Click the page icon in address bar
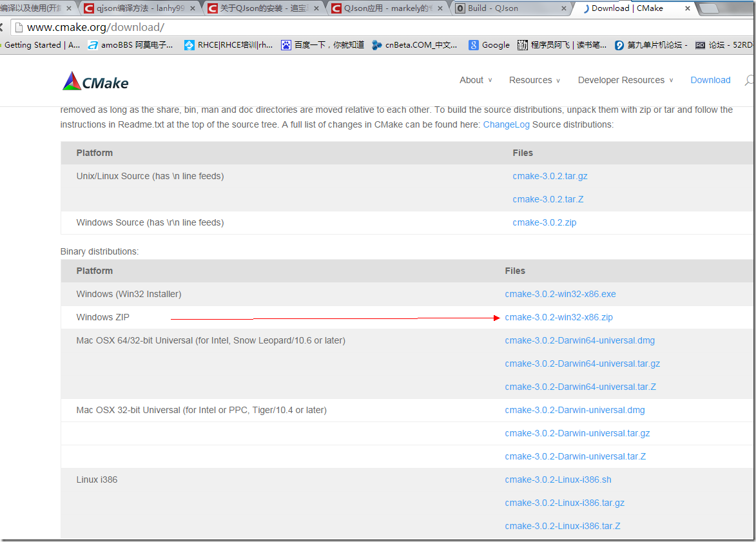 point(19,28)
